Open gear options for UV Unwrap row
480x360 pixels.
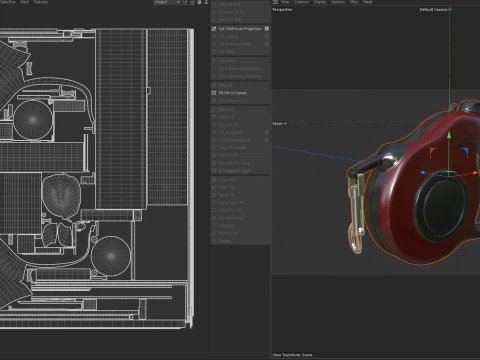click(267, 36)
